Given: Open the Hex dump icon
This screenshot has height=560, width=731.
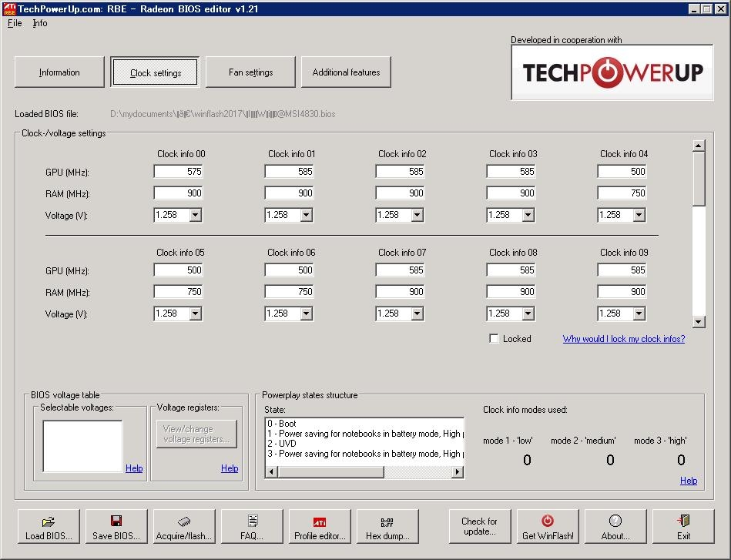Looking at the screenshot, I should coord(387,521).
